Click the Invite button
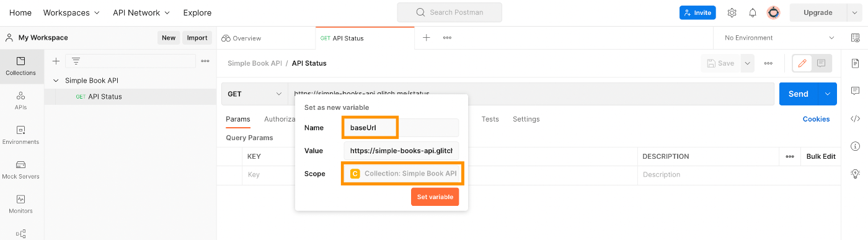This screenshot has height=240, width=868. point(697,12)
